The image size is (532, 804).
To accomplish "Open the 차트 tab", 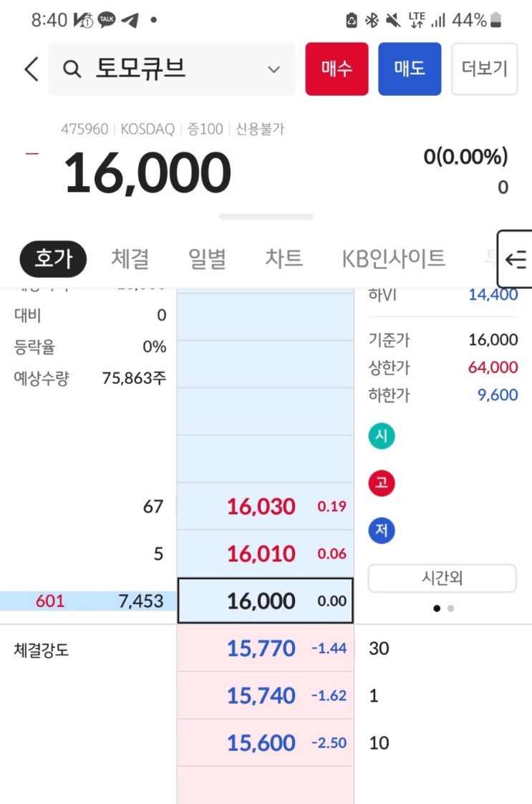I will point(284,258).
